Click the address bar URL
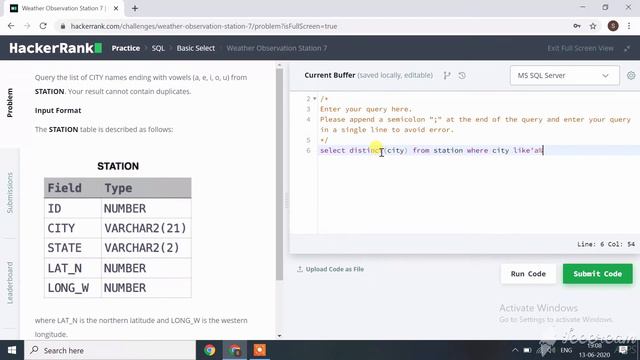The height and width of the screenshot is (360, 640). point(204,26)
